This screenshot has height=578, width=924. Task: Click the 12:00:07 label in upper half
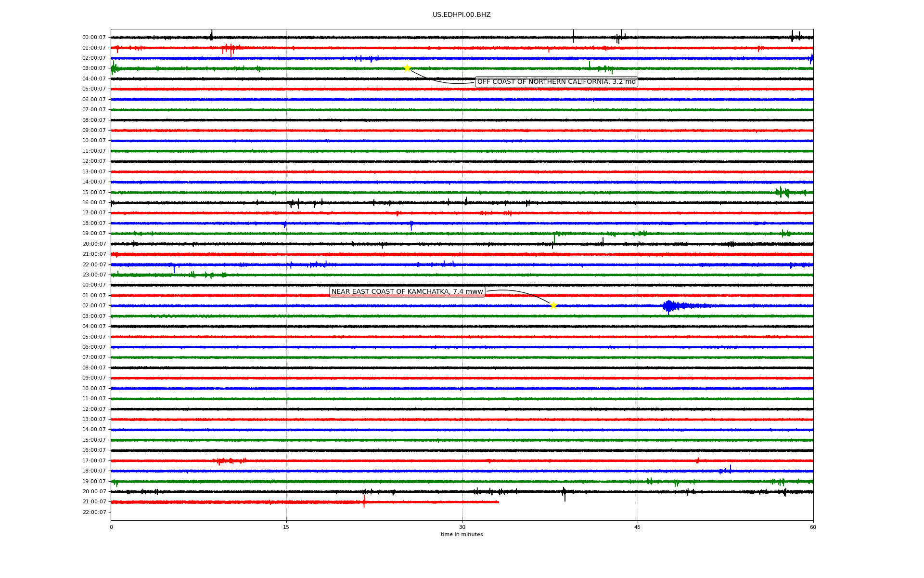point(94,161)
